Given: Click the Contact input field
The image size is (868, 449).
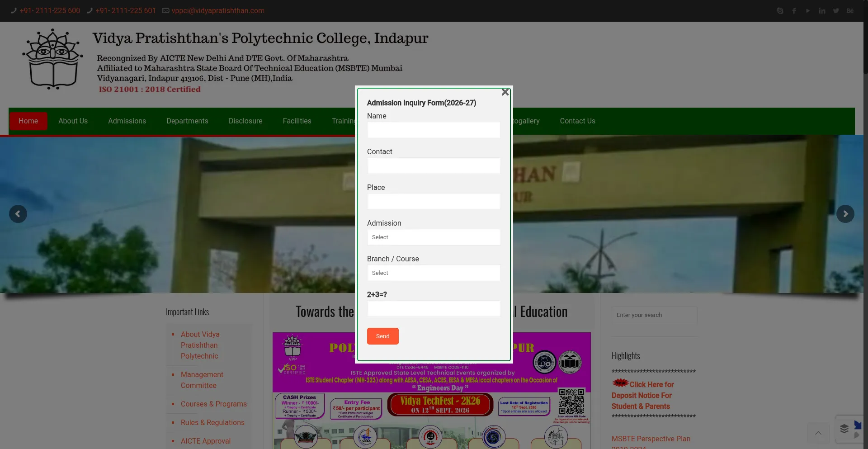Looking at the screenshot, I should (x=434, y=165).
